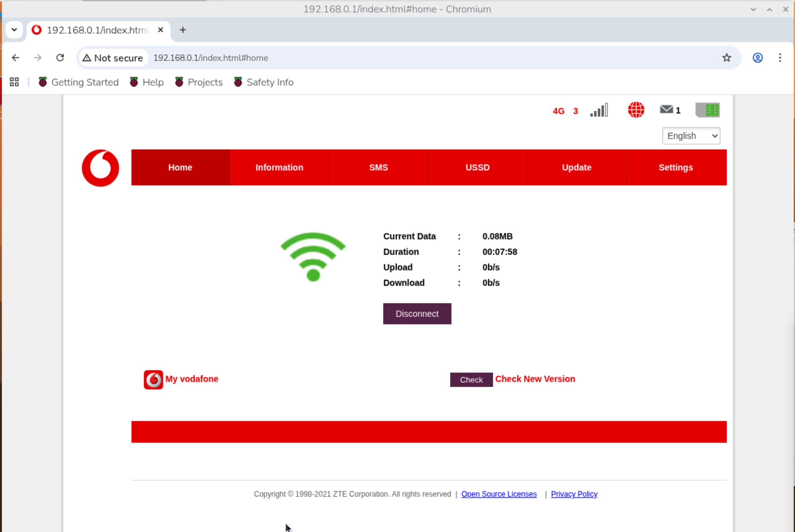The height and width of the screenshot is (532, 795).
Task: Open the Open Source Licenses link
Action: 499,494
